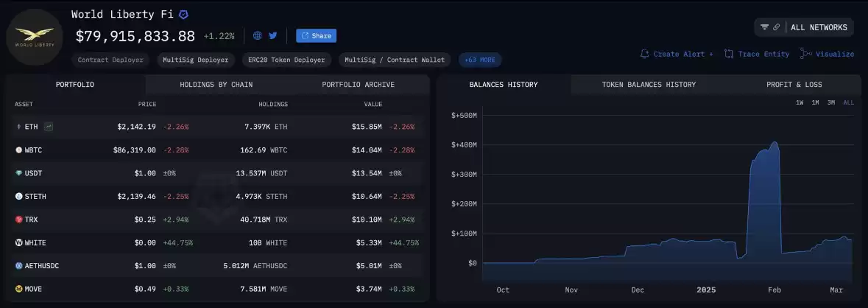868x308 pixels.
Task: Select the 1W chart range
Action: coord(800,102)
